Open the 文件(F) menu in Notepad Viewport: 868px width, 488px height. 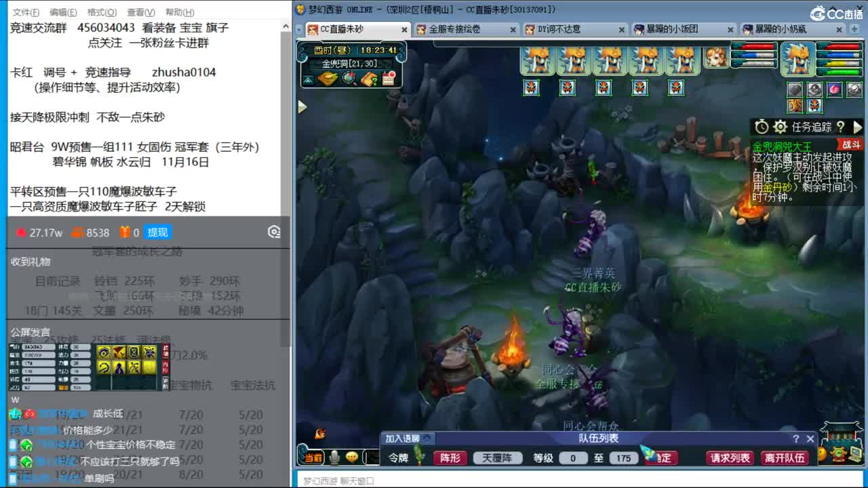click(x=26, y=12)
